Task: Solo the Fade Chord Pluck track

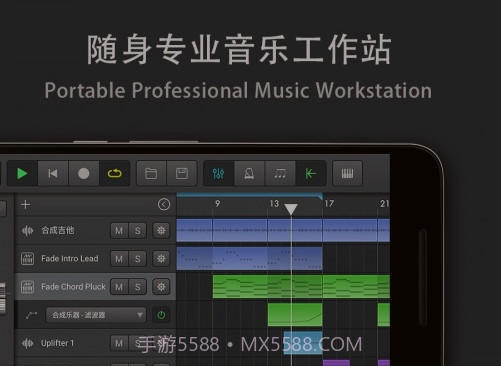Action: [138, 287]
